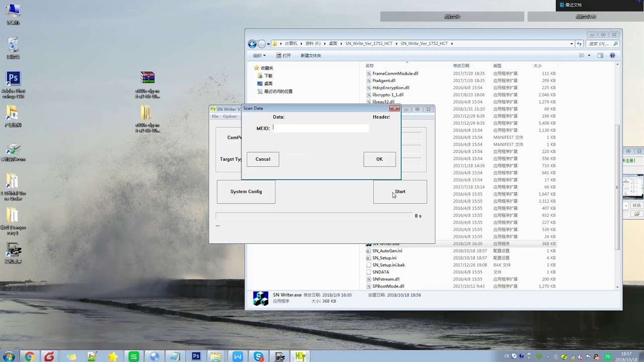This screenshot has width=644, height=362.
Task: Click the System Config button
Action: (246, 192)
